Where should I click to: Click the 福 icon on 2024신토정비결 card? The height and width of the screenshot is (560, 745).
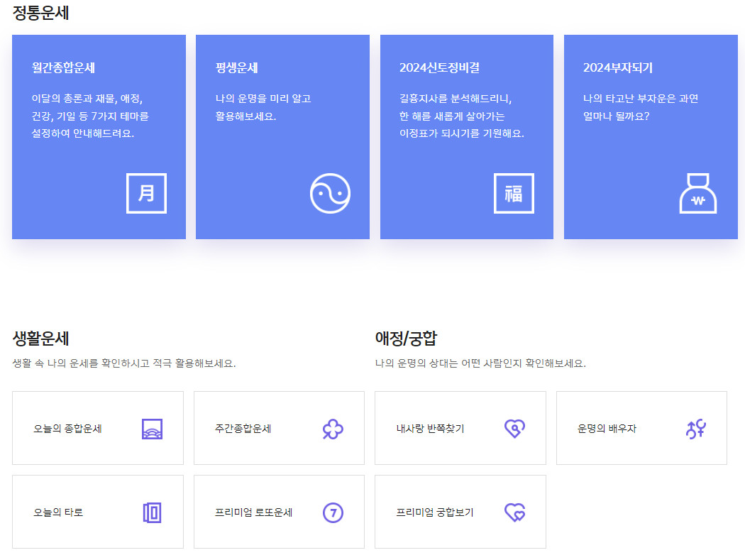(x=514, y=193)
